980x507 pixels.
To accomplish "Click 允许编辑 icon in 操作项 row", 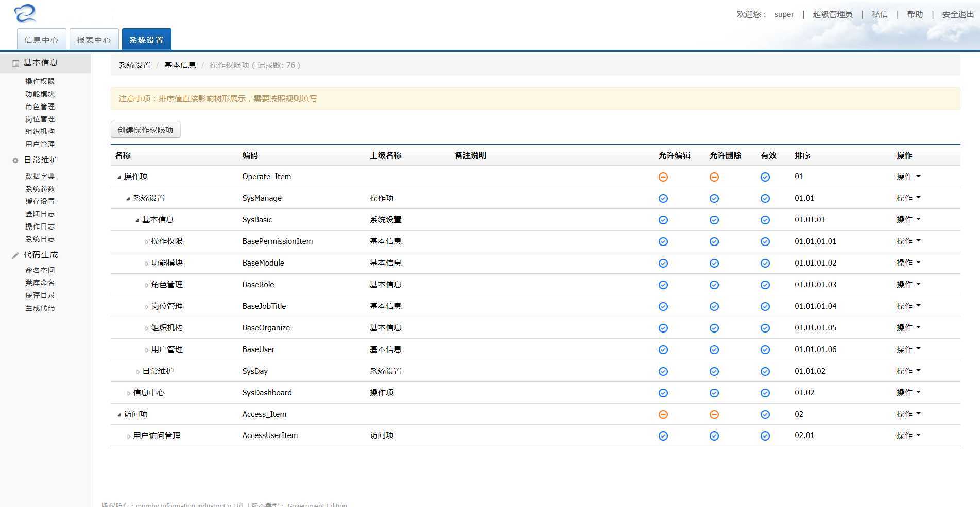I will coord(663,177).
